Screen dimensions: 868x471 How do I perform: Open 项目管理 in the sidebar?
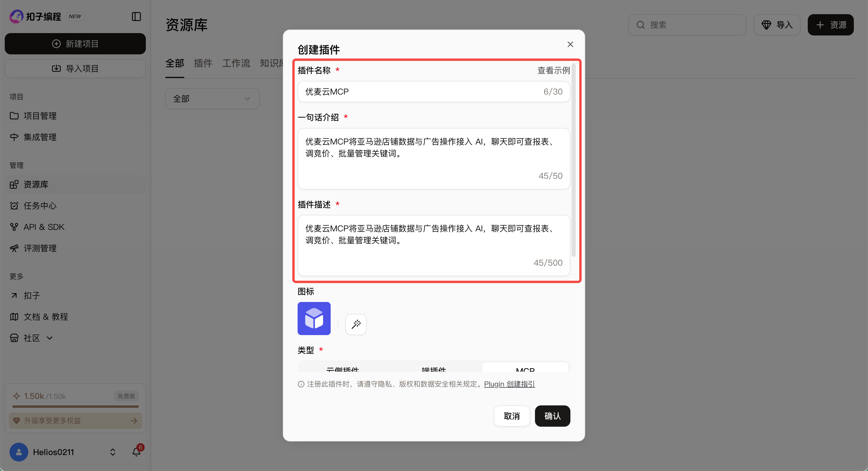pos(75,116)
